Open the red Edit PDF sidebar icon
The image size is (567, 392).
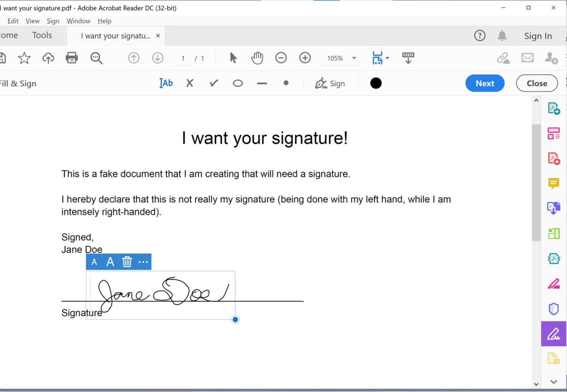coord(554,159)
